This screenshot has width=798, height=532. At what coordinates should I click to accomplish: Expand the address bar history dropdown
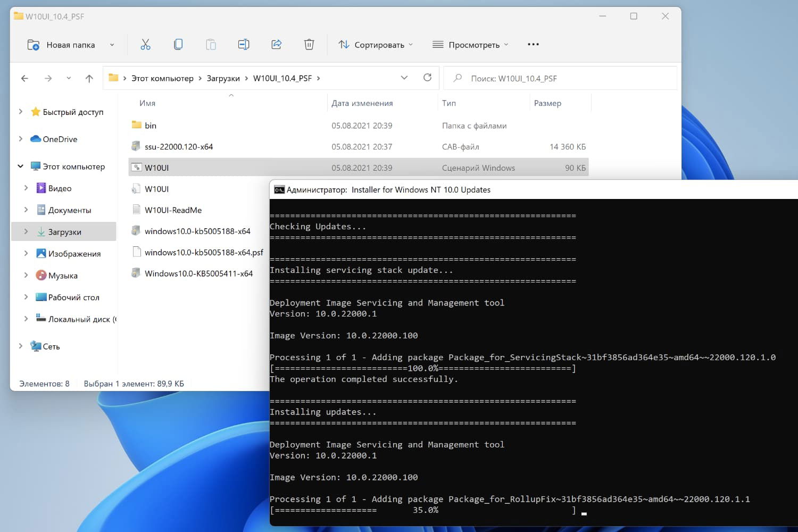pyautogui.click(x=404, y=78)
